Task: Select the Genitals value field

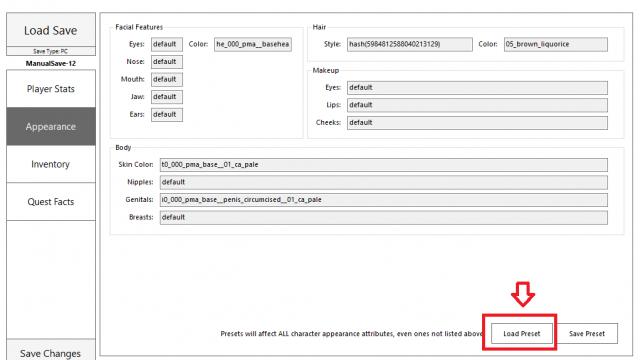Action: [384, 200]
